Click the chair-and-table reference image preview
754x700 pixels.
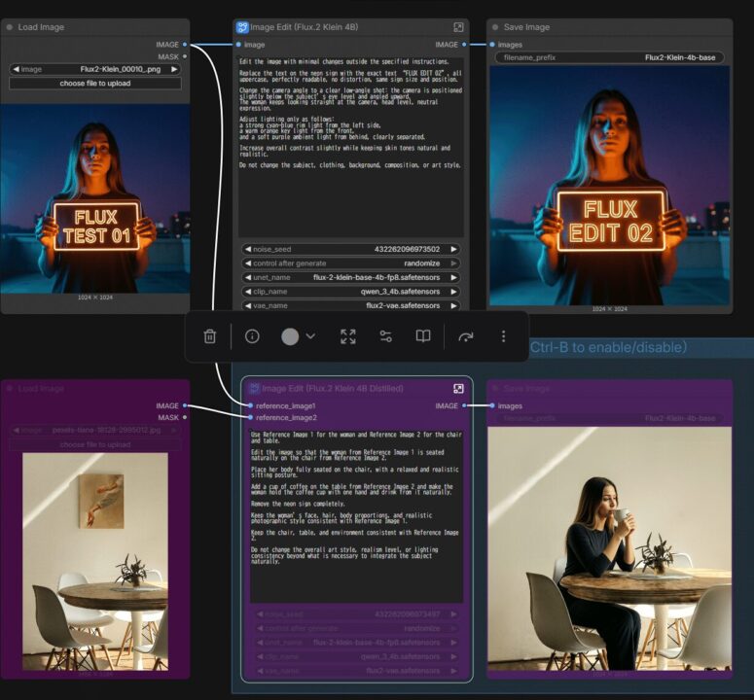click(x=95, y=561)
